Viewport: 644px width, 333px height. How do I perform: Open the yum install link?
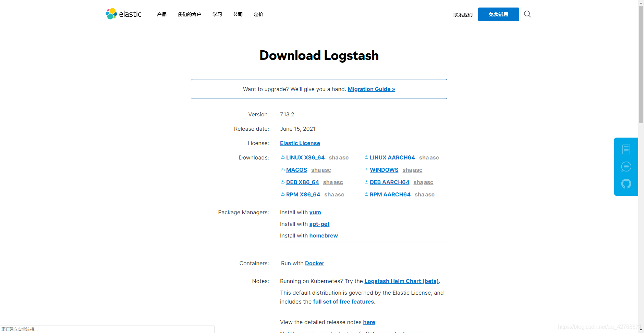tap(315, 212)
